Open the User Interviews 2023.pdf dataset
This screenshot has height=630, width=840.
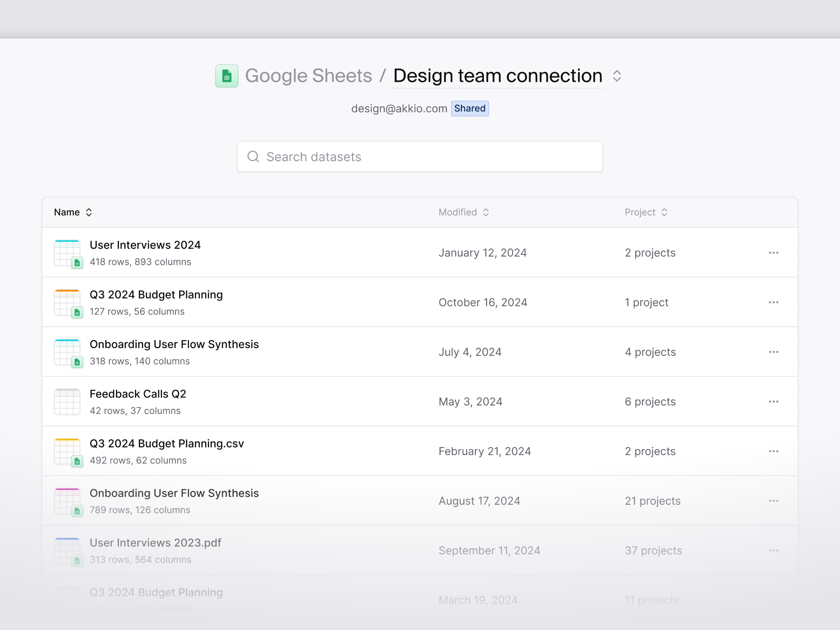click(x=155, y=543)
